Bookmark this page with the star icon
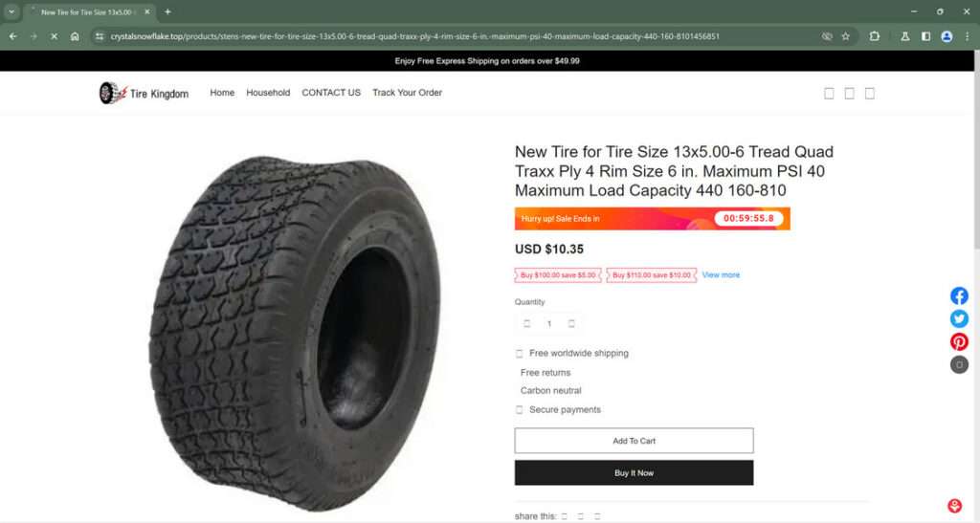The height and width of the screenshot is (523, 980). (x=846, y=36)
